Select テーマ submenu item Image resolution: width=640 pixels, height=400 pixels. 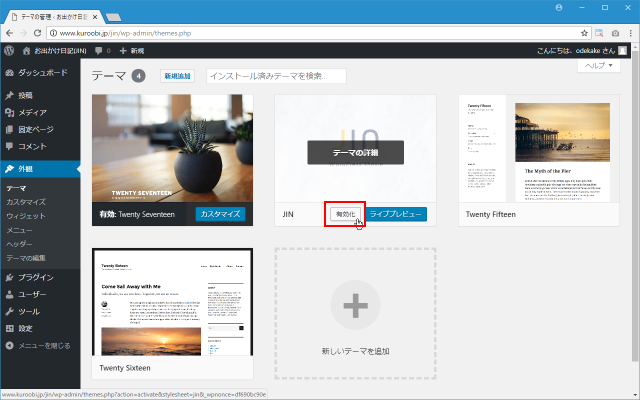pyautogui.click(x=16, y=188)
